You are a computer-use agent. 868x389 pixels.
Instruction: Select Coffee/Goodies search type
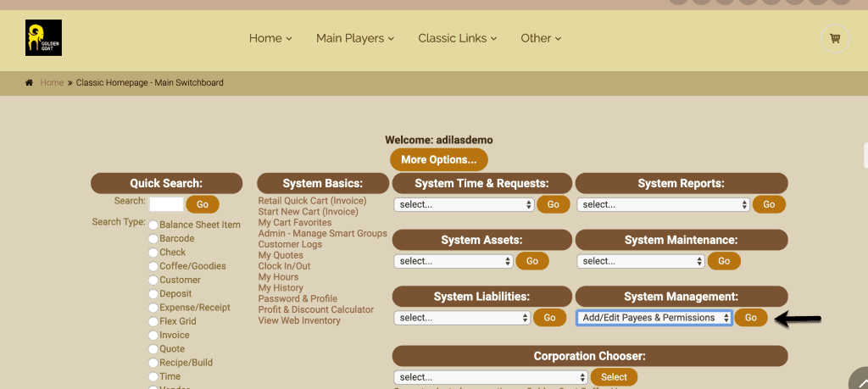pyautogui.click(x=153, y=266)
